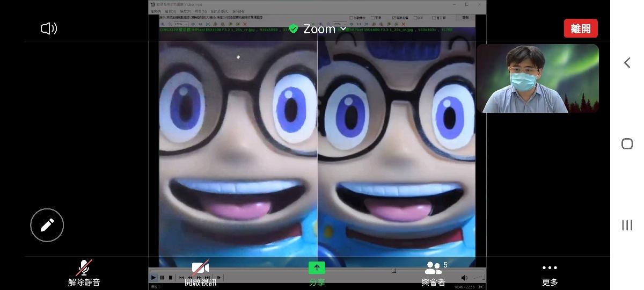Click the left pane zoom-in magnifier
This screenshot has height=290, width=644.
pyautogui.click(x=164, y=24)
